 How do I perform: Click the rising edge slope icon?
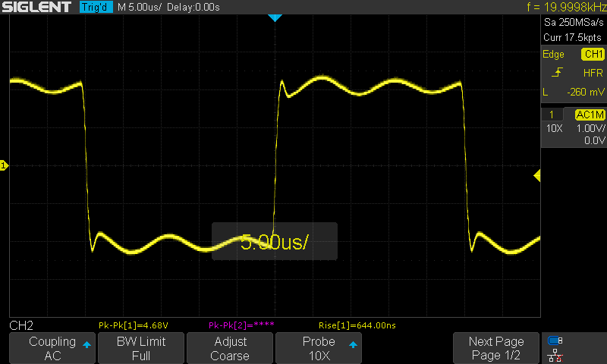click(x=558, y=73)
